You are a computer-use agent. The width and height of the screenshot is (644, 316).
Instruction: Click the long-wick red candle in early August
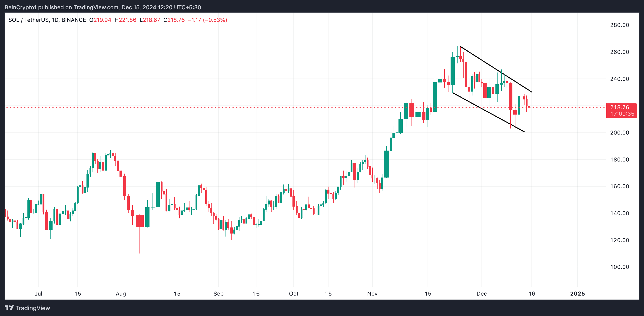point(140,221)
